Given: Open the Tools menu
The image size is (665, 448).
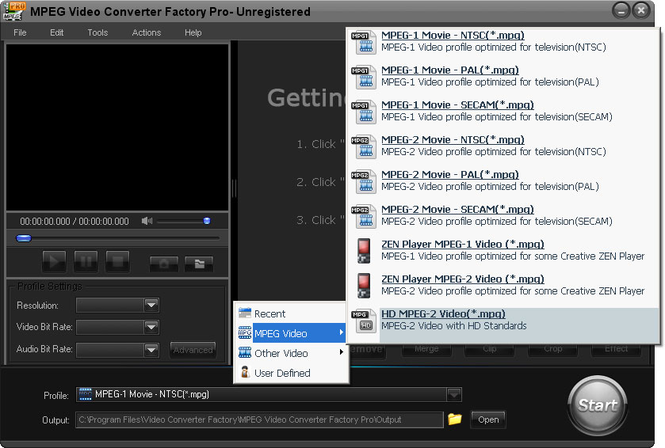Looking at the screenshot, I should coord(98,33).
